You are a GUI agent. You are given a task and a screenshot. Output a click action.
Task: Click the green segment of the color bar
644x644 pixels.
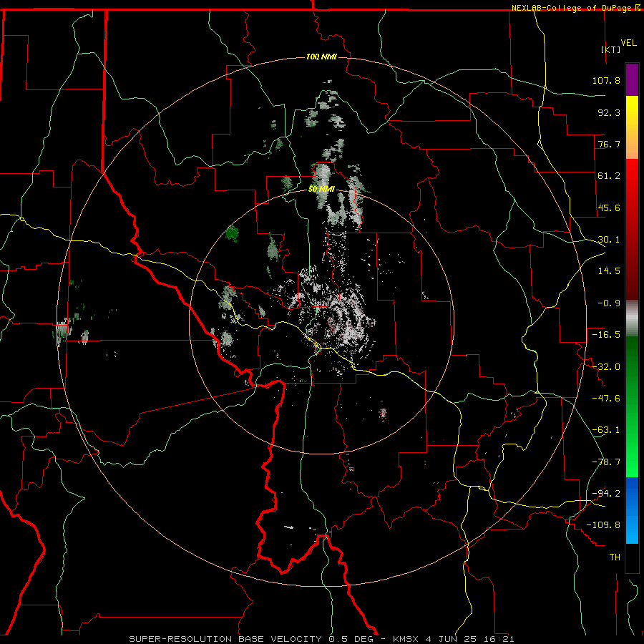[632, 406]
